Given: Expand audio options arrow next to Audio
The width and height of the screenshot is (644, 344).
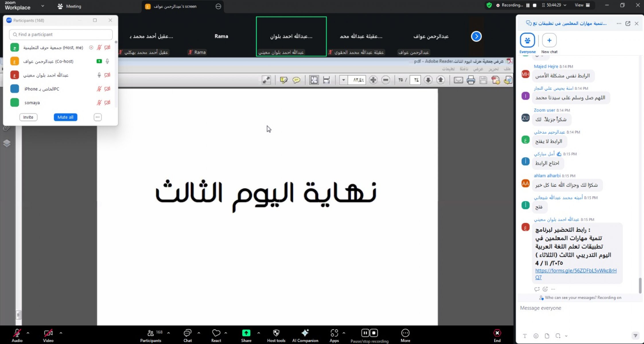Looking at the screenshot, I should point(28,333).
